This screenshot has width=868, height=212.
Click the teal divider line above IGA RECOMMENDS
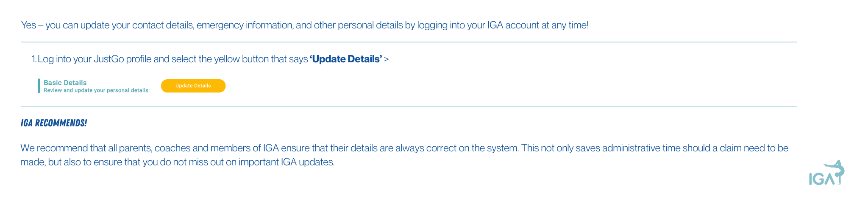pos(409,106)
